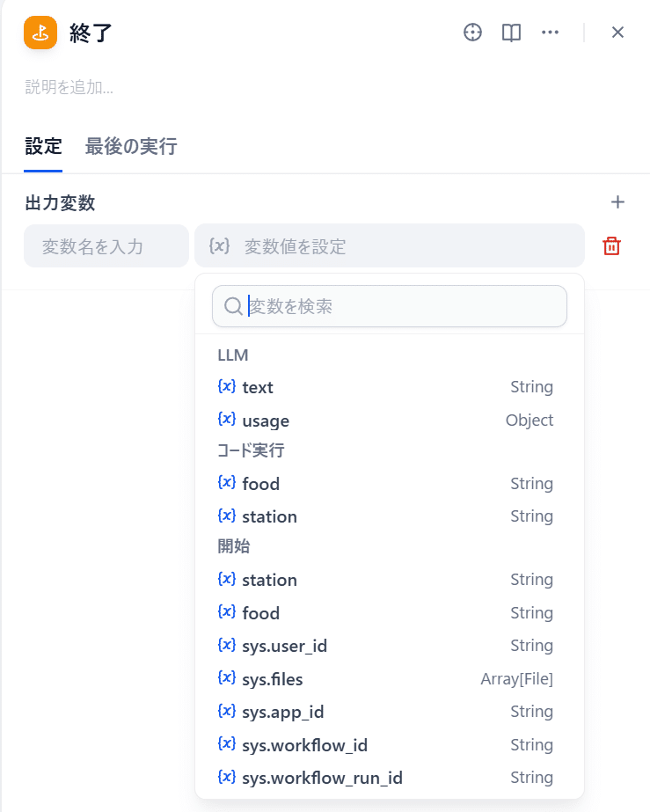
Task: Close the End node panel
Action: tap(617, 32)
